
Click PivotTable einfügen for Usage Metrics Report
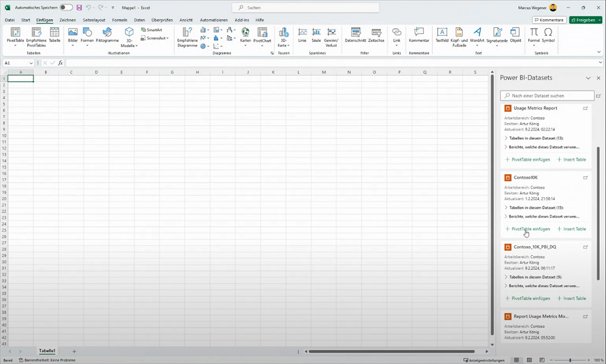pos(527,159)
